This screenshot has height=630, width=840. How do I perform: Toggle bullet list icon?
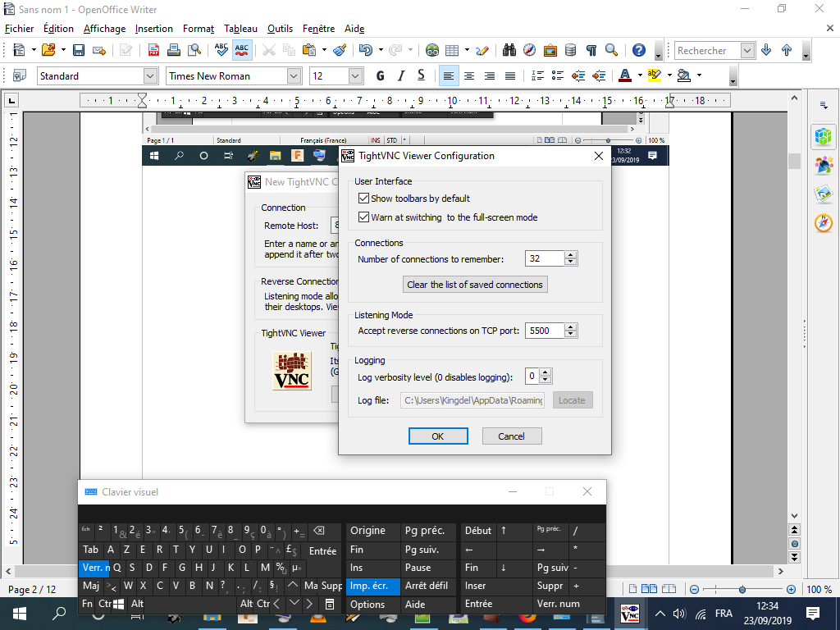coord(558,76)
